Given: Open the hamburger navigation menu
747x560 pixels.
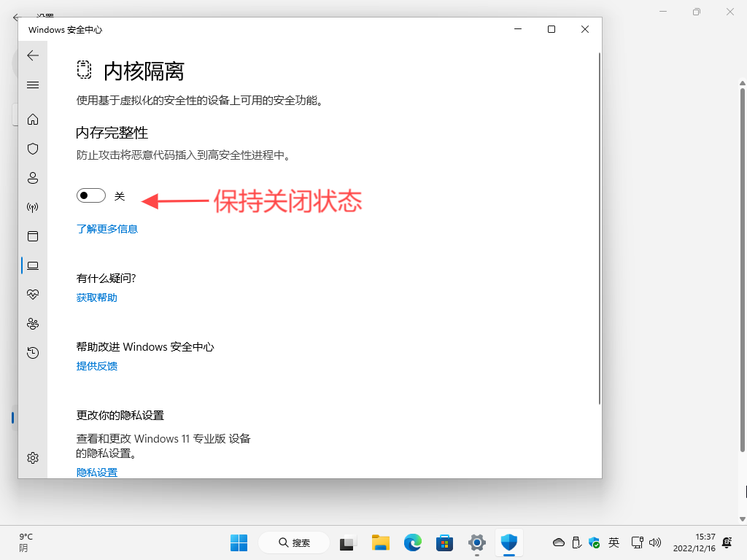Looking at the screenshot, I should click(33, 85).
